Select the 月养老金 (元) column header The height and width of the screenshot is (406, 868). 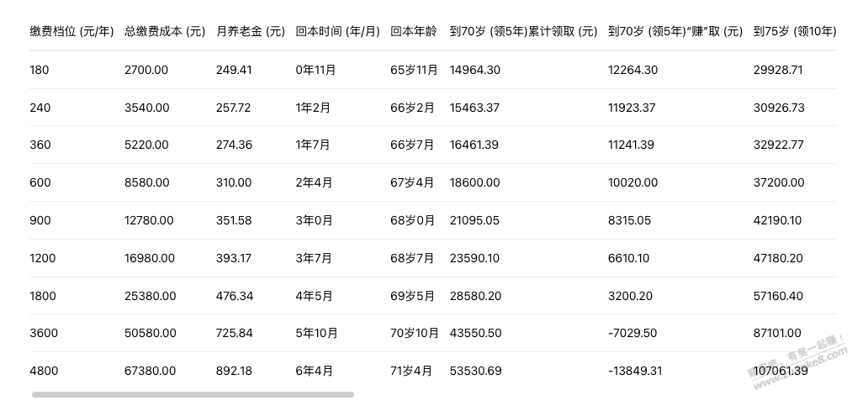(x=251, y=32)
